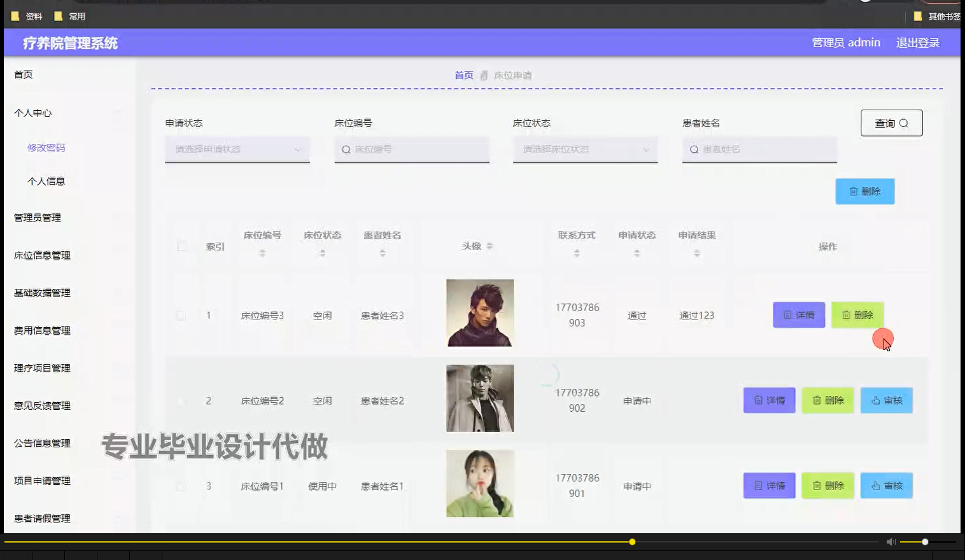The image size is (965, 560).
Task: Open the 申请状态 dropdown
Action: (237, 150)
